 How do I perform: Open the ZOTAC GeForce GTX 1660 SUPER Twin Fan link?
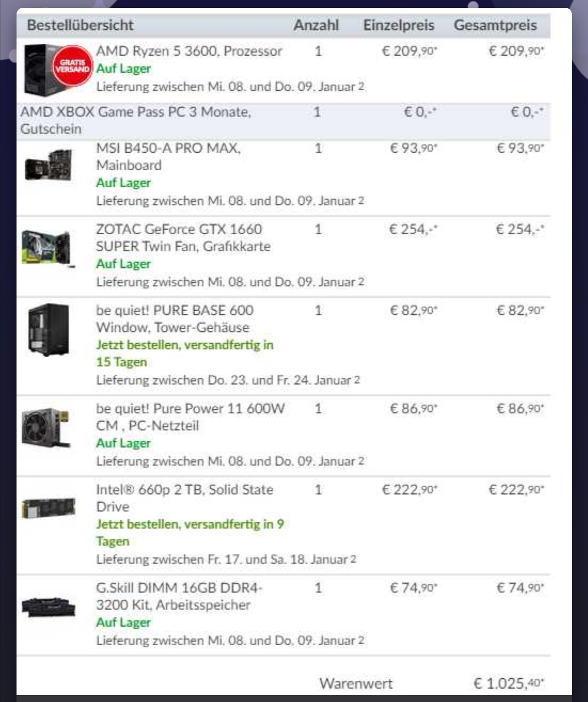coord(183,238)
